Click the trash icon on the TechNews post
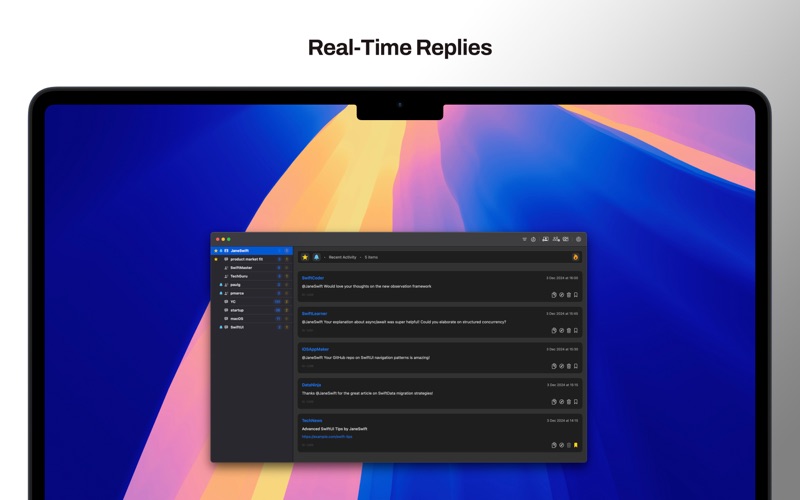 click(x=569, y=445)
